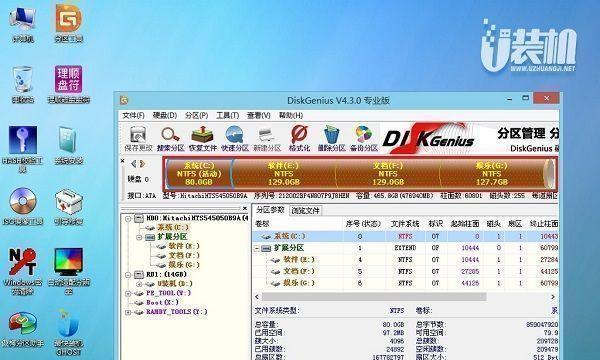The image size is (600, 360).
Task: Expand the U装机 (D:) tree node
Action: tap(139, 284)
